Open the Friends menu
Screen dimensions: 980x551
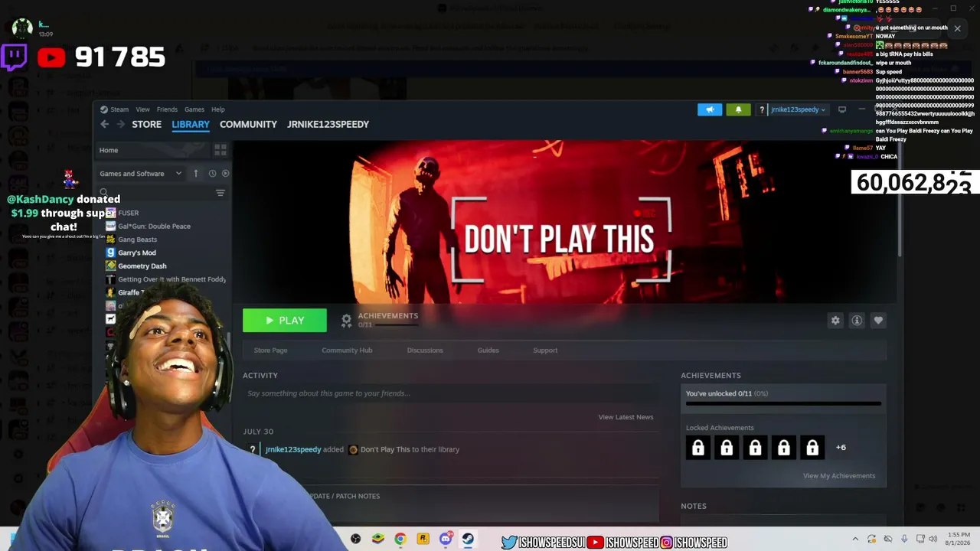[x=167, y=109]
